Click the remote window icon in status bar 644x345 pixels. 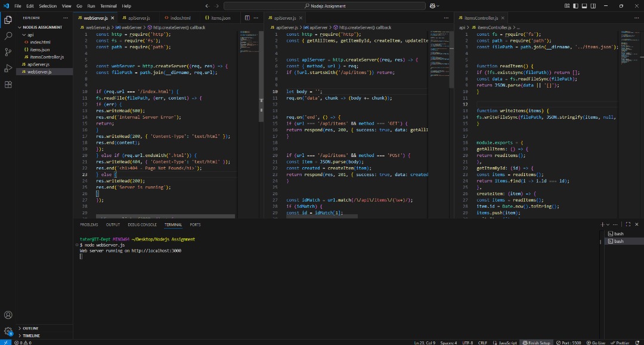coord(5,343)
